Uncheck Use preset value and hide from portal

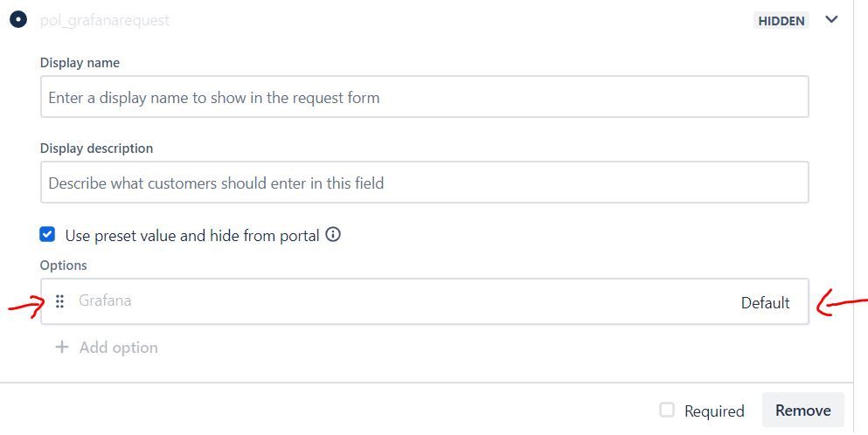tap(47, 235)
